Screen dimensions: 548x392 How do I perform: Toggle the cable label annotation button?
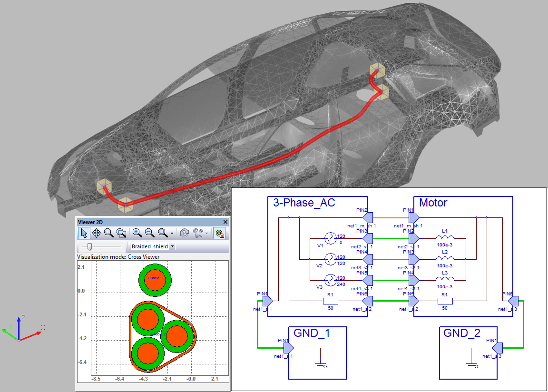pos(219,233)
